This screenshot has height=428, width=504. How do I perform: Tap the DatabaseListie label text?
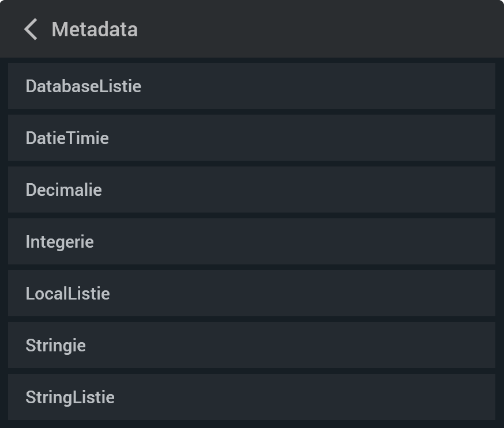click(x=84, y=86)
